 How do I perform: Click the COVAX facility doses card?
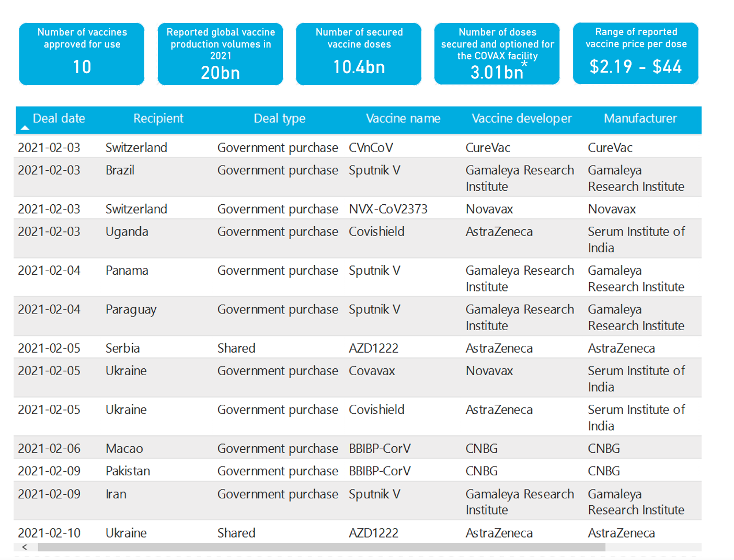(x=497, y=54)
